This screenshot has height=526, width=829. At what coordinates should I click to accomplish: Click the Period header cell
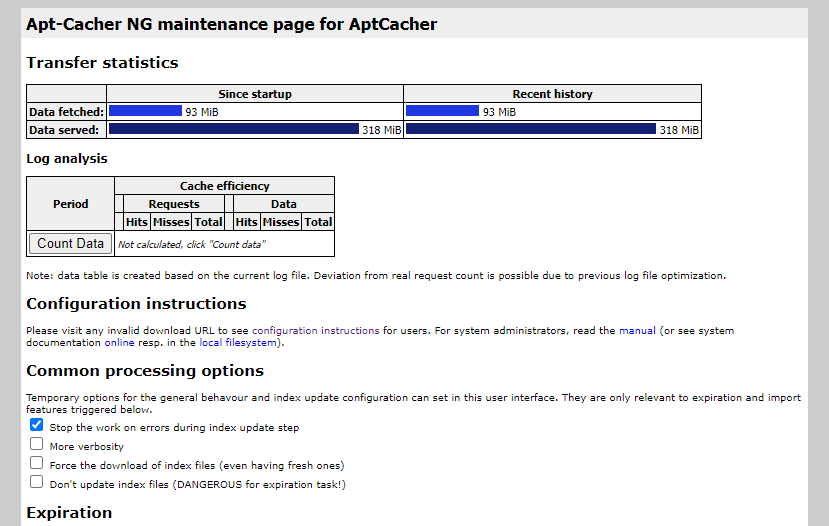[x=70, y=204]
